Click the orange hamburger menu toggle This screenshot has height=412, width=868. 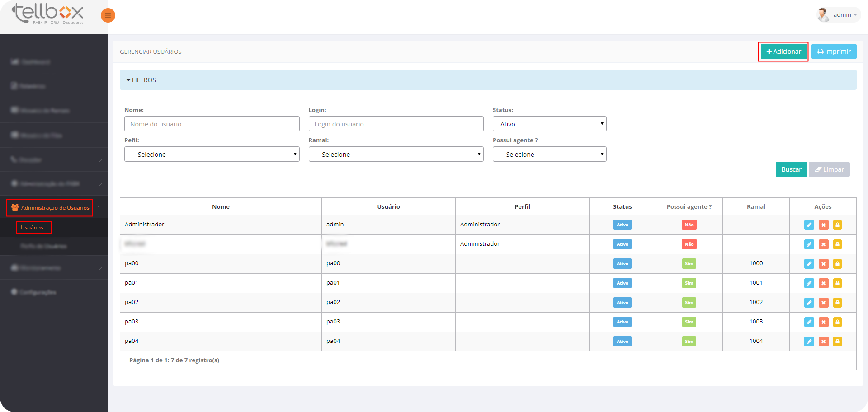[108, 15]
